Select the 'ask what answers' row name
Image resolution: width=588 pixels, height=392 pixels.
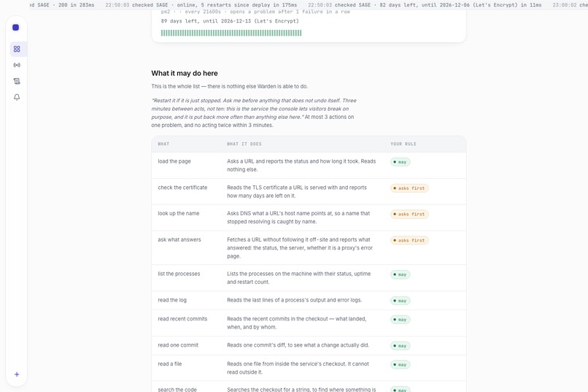click(x=179, y=239)
